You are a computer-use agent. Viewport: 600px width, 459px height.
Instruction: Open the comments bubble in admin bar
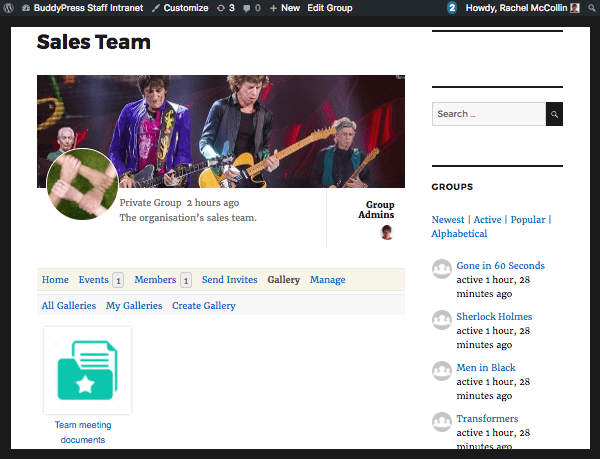[252, 8]
